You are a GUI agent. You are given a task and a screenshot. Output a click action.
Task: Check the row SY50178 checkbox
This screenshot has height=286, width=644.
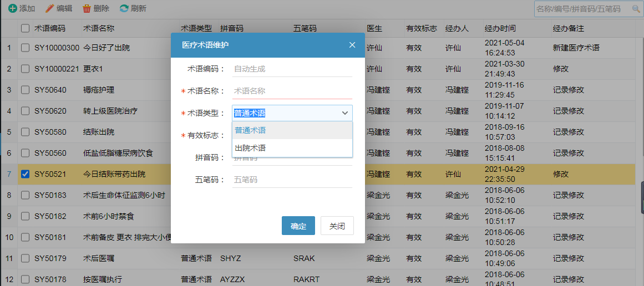point(26,279)
